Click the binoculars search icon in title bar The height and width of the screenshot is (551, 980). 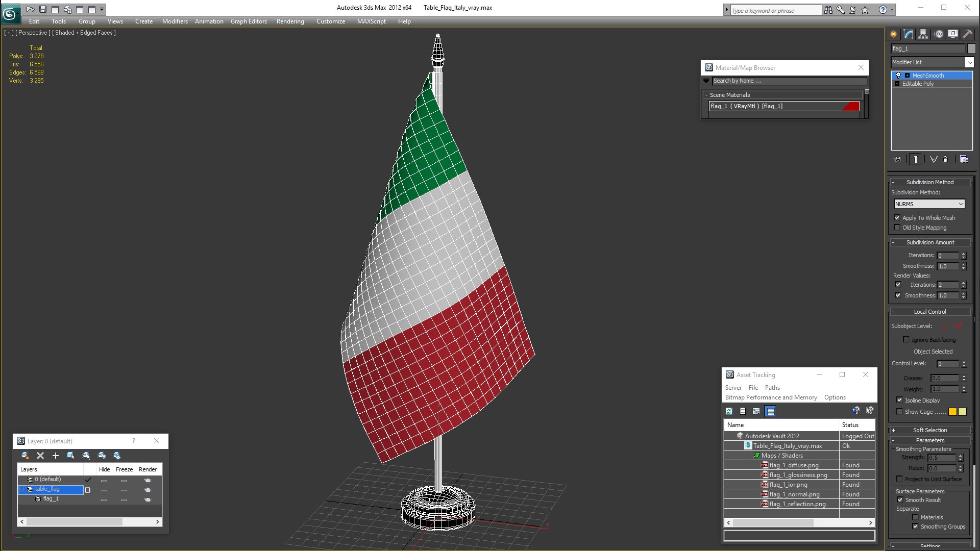828,10
